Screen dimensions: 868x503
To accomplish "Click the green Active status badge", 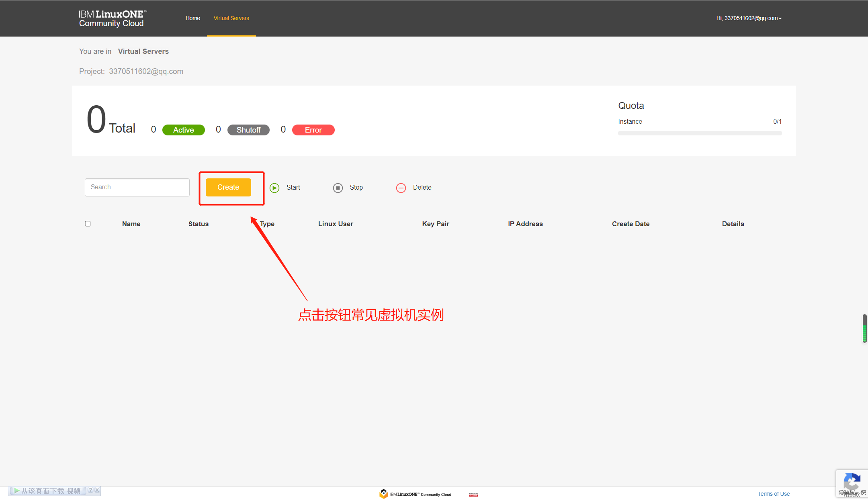I will click(183, 130).
